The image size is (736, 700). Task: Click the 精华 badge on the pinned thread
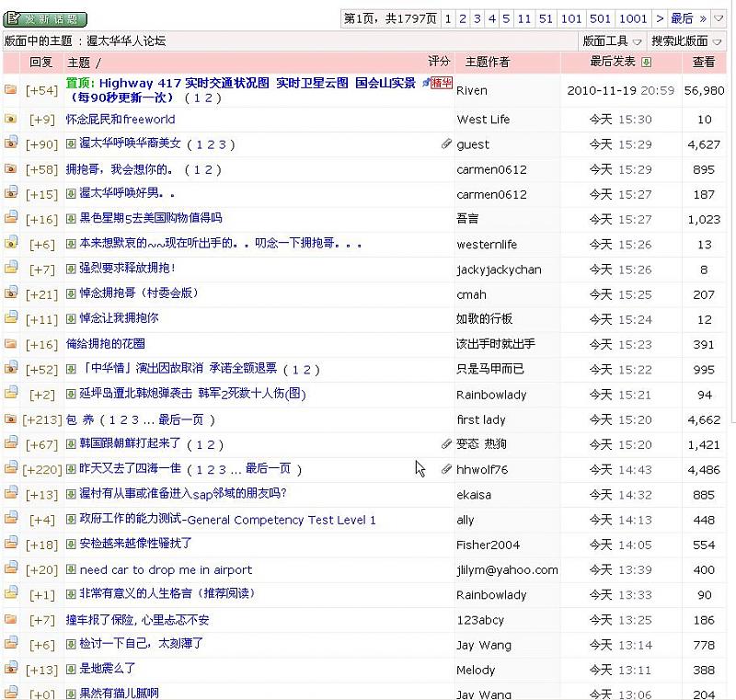[x=443, y=84]
